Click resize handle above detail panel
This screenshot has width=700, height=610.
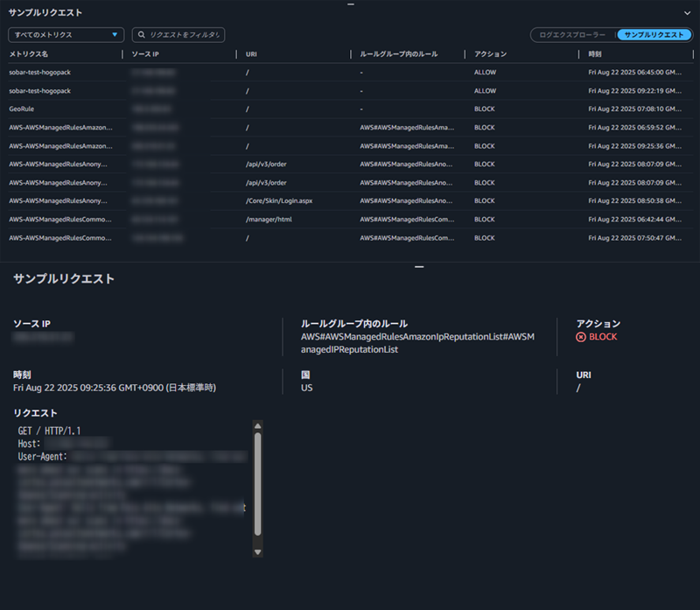[x=419, y=266]
